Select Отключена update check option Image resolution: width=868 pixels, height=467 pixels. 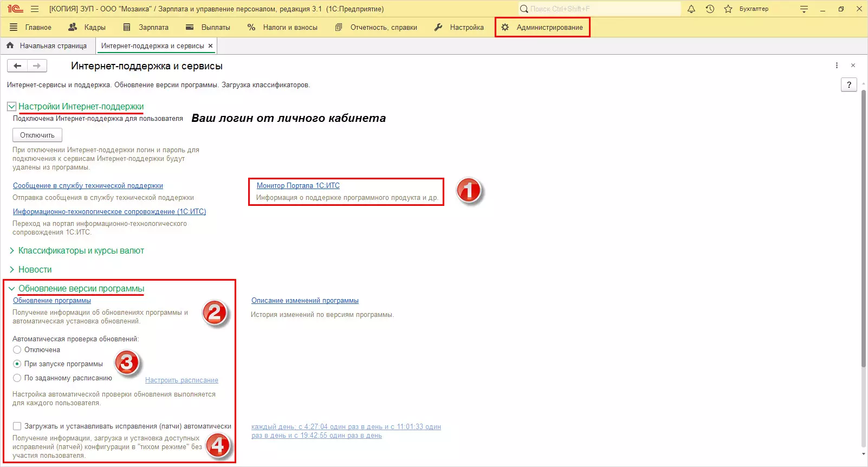coord(17,350)
